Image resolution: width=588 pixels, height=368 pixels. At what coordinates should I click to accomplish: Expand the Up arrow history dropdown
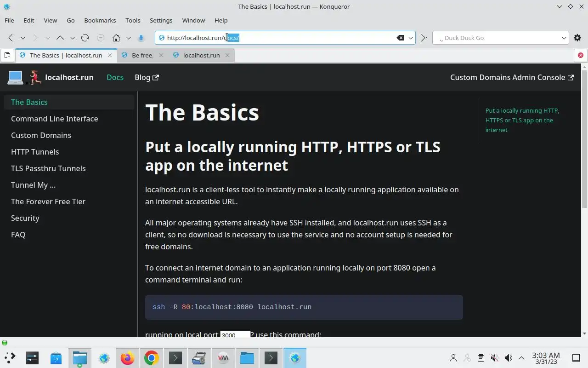[72, 38]
